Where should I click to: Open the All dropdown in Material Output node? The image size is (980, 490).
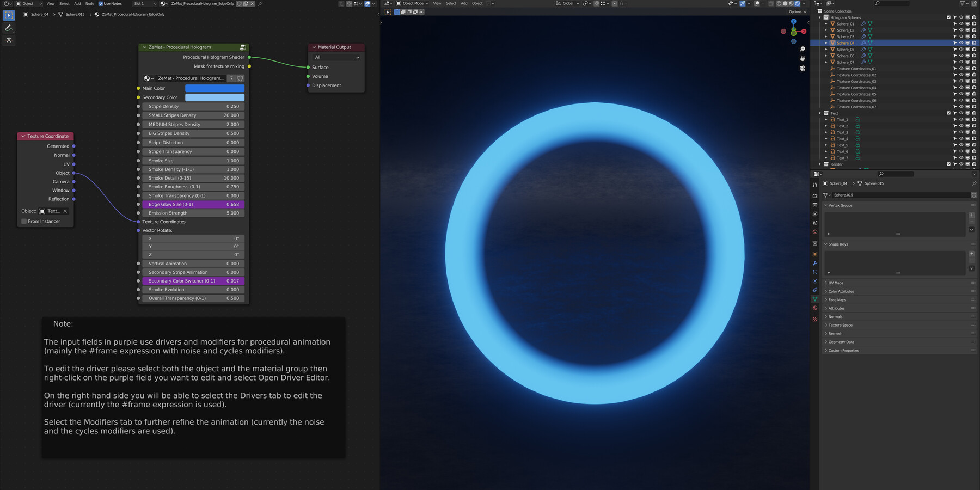pos(335,57)
